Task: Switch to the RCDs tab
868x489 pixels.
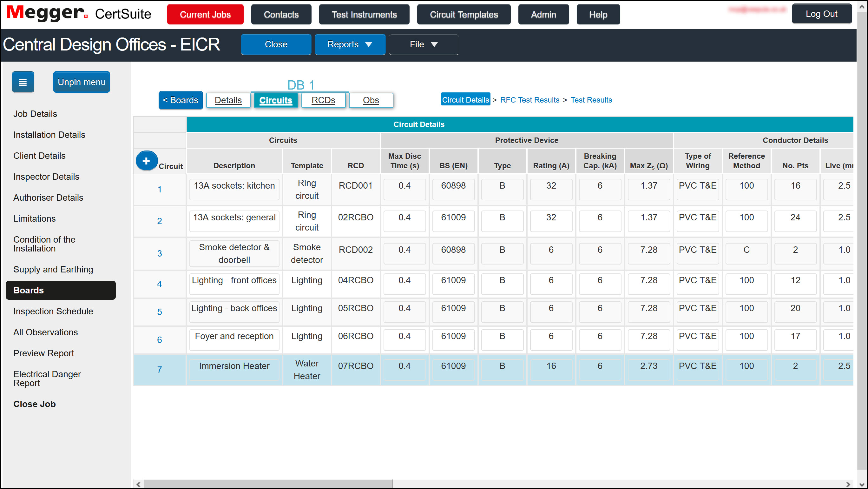Action: [x=323, y=100]
